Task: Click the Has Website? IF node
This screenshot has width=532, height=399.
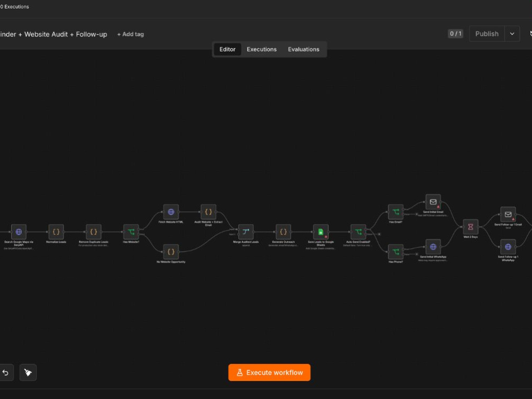Action: (131, 232)
